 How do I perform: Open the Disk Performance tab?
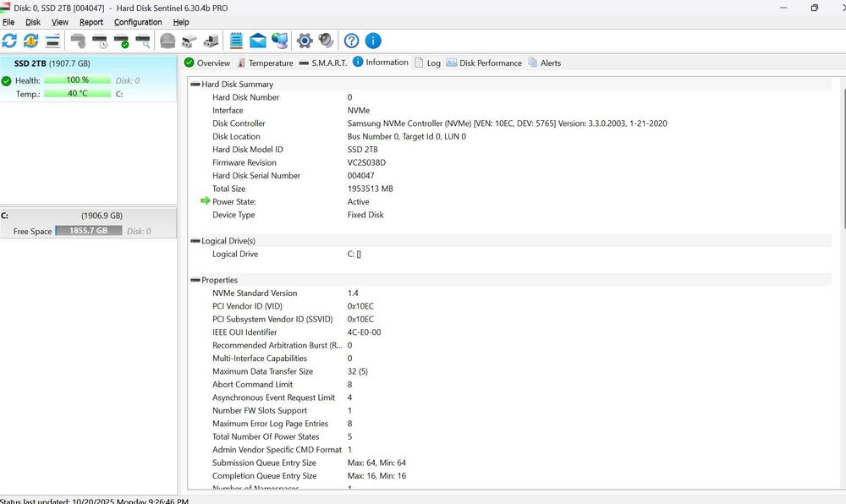(484, 63)
